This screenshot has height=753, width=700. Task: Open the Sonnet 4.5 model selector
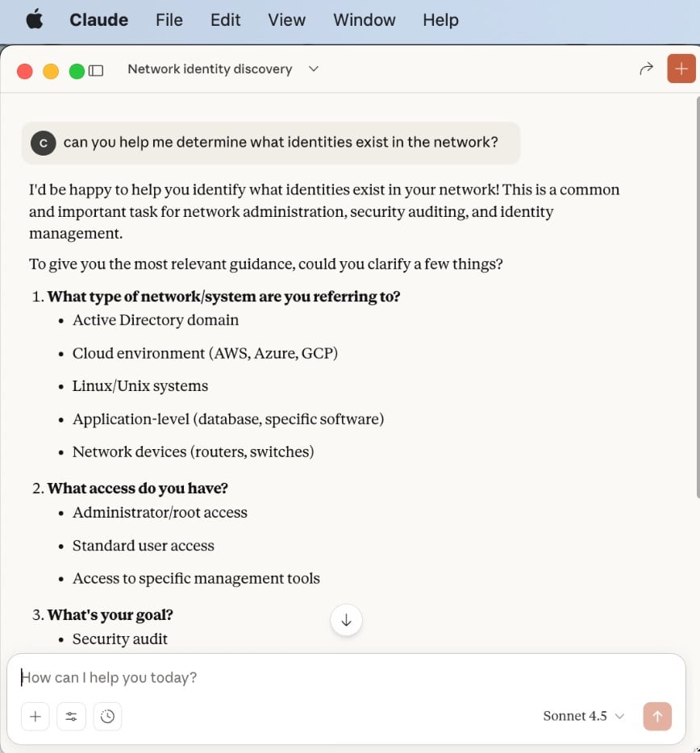(585, 716)
